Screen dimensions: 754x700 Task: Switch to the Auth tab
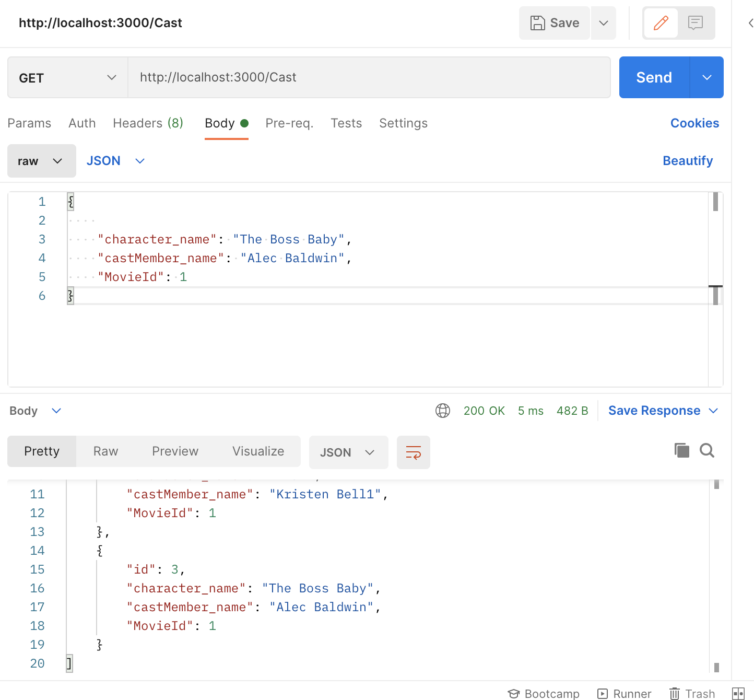[x=82, y=123]
